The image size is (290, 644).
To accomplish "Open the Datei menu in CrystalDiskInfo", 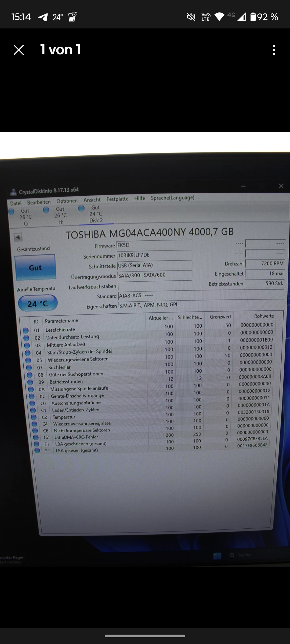I will click(16, 203).
